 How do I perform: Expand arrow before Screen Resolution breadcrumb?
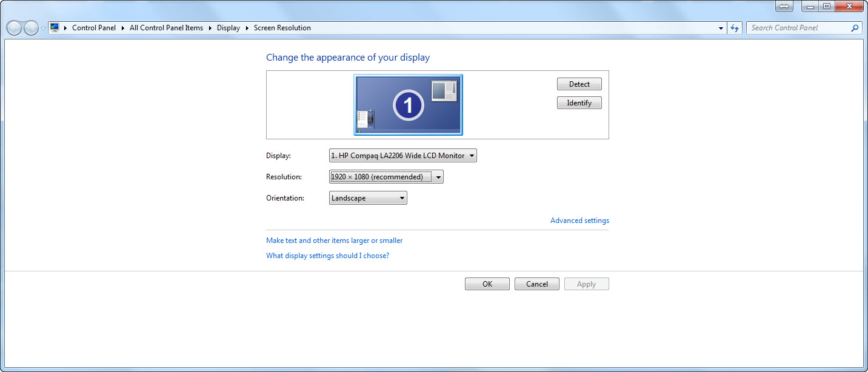point(247,28)
